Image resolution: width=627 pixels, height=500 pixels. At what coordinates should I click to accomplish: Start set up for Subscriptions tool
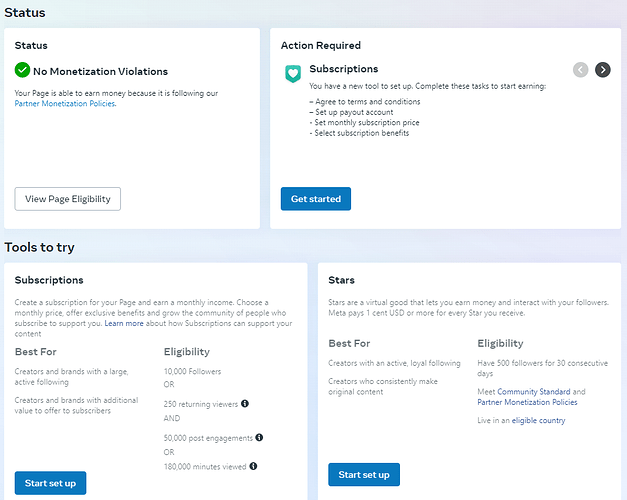[x=50, y=483]
